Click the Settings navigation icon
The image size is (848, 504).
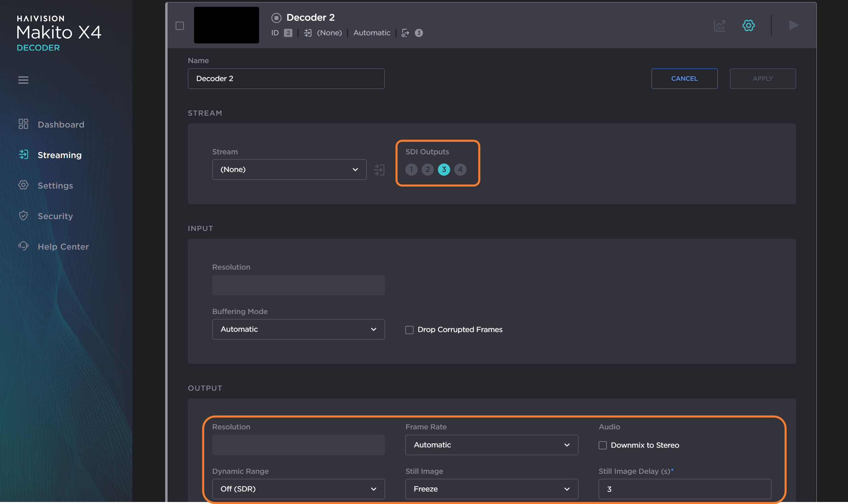pos(23,185)
